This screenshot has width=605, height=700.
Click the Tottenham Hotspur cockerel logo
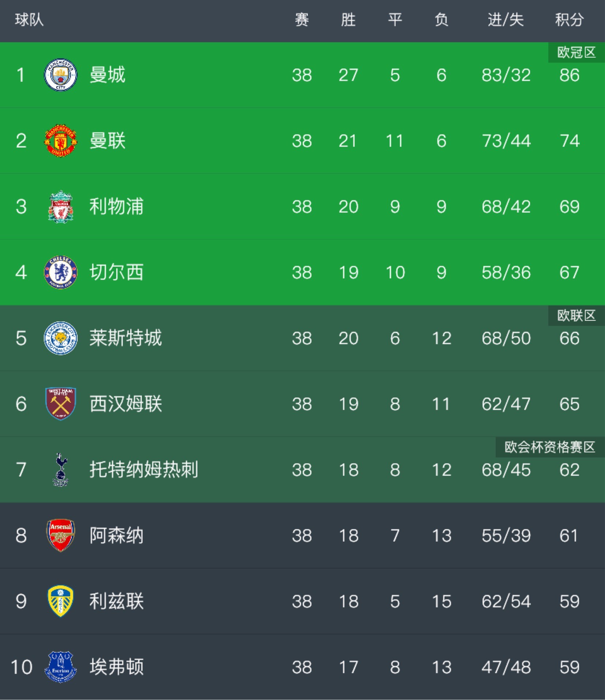point(60,470)
